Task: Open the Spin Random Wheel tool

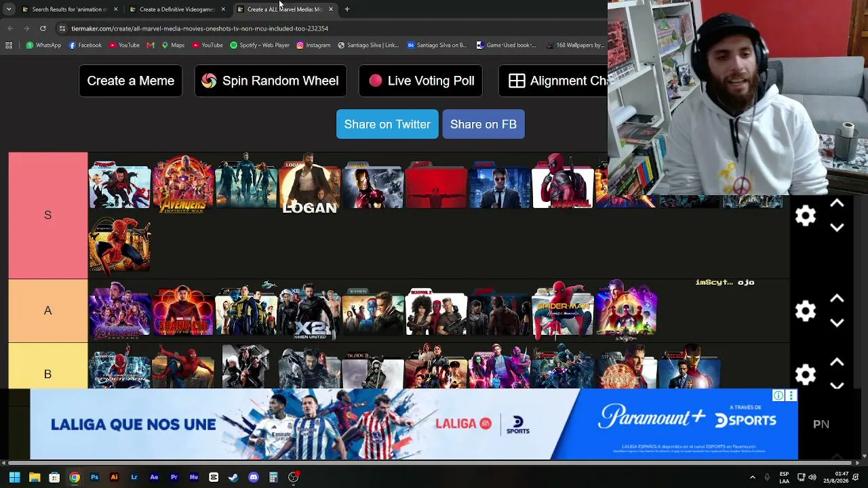Action: point(271,81)
